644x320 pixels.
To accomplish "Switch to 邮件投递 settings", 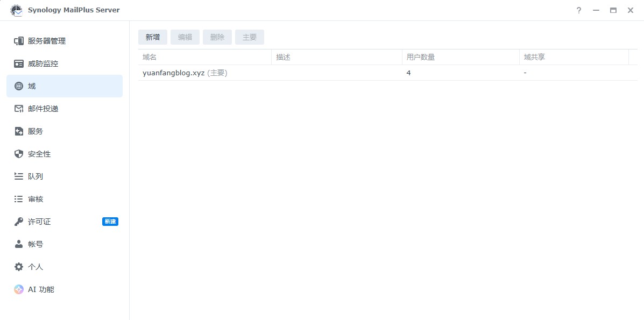I will [x=65, y=109].
